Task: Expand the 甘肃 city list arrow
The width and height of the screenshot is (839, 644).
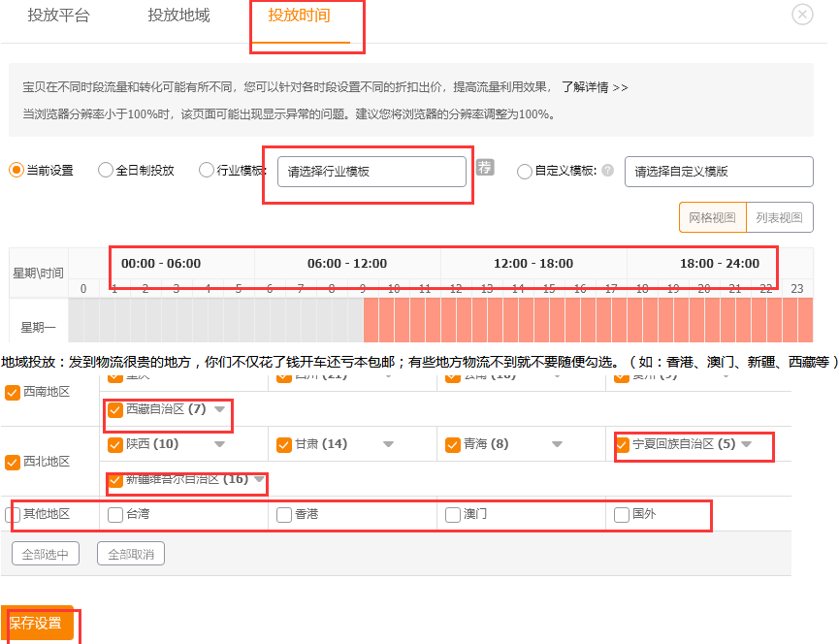Action: coord(389,444)
